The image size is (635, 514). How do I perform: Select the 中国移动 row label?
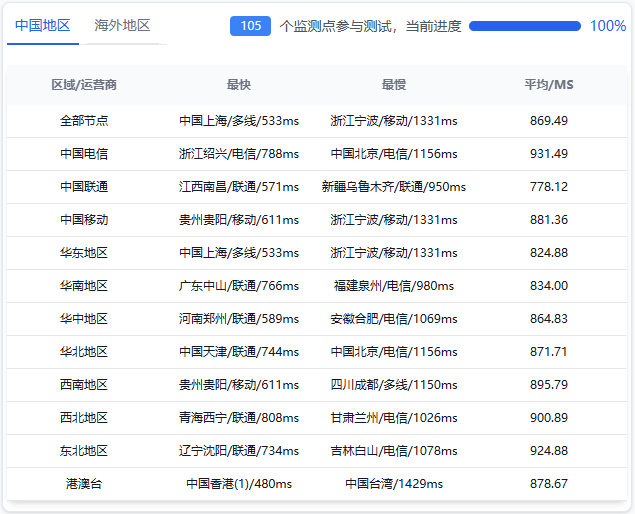[84, 220]
